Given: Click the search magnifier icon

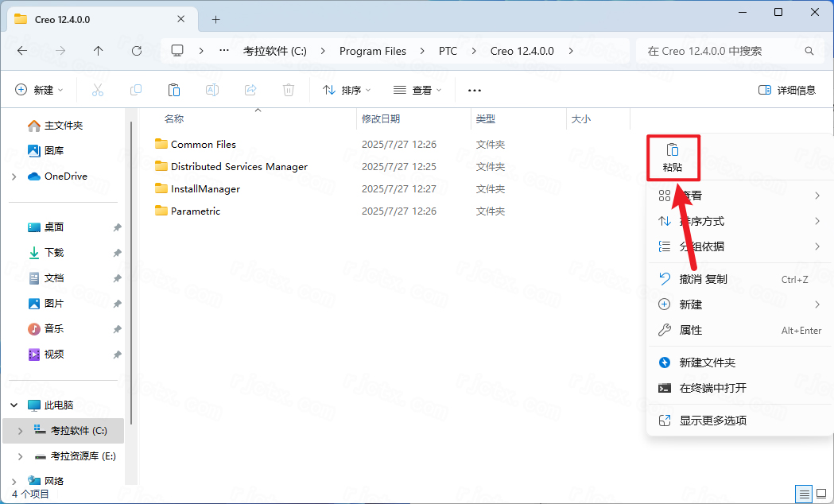Looking at the screenshot, I should point(809,51).
